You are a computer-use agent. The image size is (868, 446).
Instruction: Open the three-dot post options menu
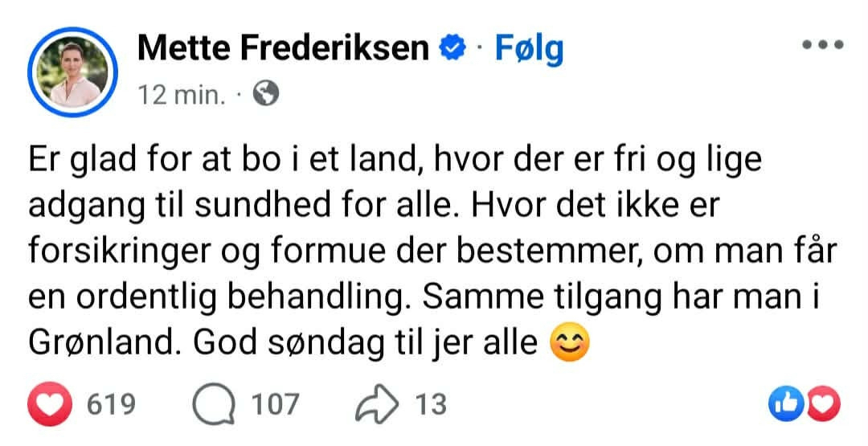click(x=821, y=46)
